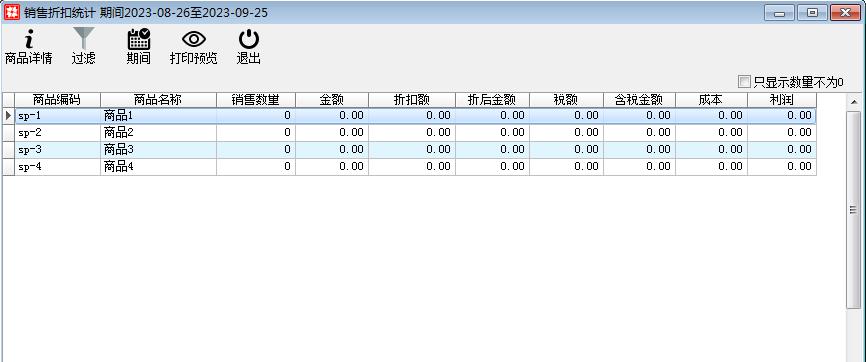The width and height of the screenshot is (866, 362).
Task: Click the vertical scrollbar thumb
Action: point(853,210)
